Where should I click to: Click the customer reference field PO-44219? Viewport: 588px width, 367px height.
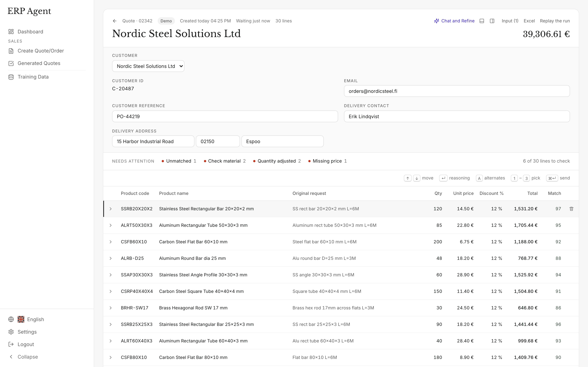click(x=225, y=117)
